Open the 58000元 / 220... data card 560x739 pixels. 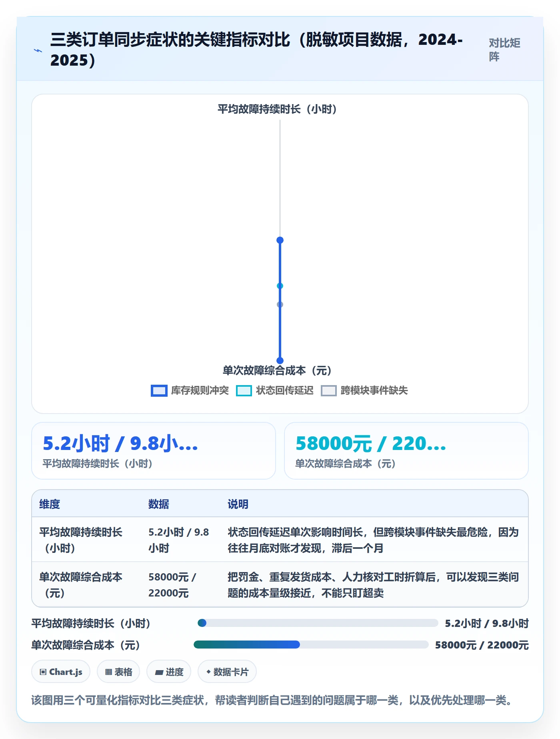click(406, 451)
